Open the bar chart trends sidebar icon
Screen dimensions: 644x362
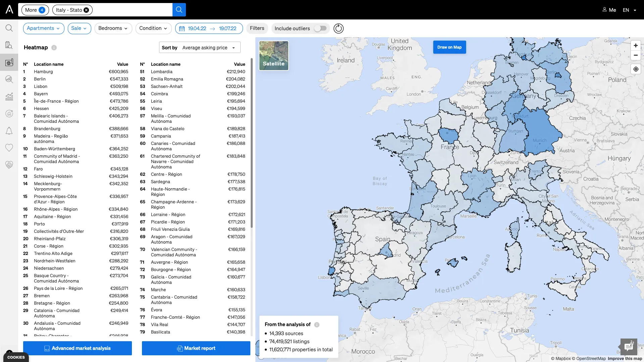tap(9, 97)
